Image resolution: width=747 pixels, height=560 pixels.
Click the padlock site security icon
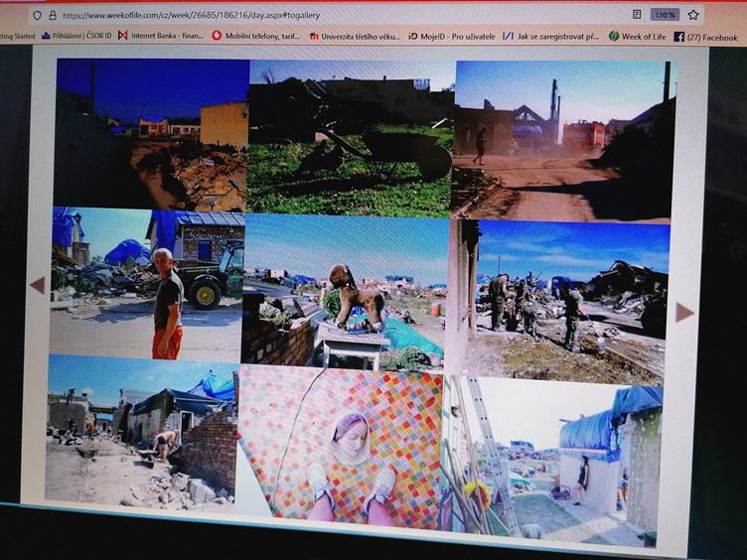(53, 16)
